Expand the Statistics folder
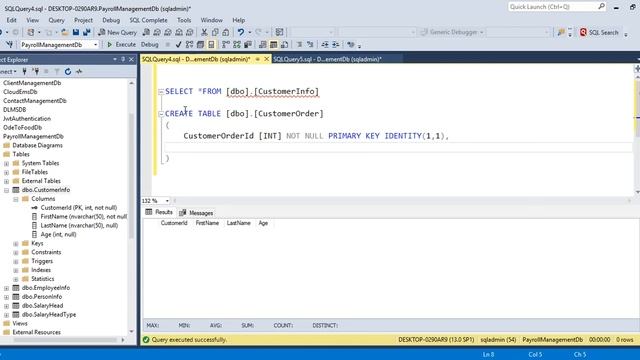The image size is (640, 360). tap(16, 280)
